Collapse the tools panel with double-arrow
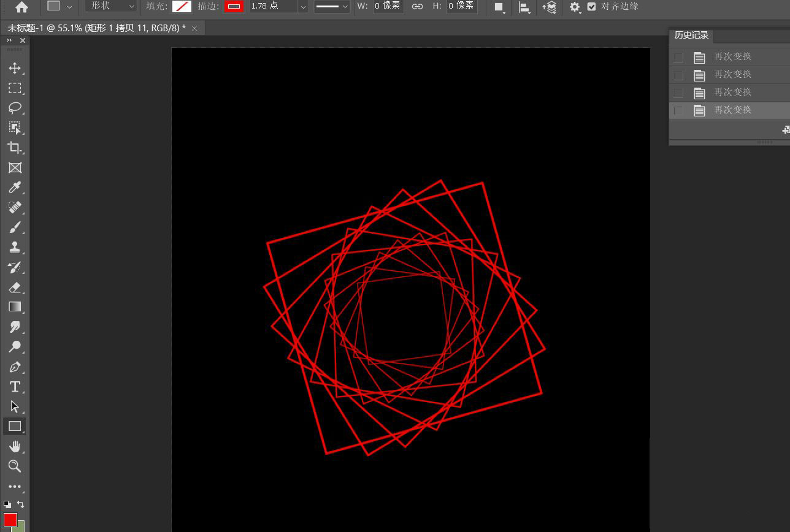Image resolution: width=790 pixels, height=532 pixels. pos(9,40)
